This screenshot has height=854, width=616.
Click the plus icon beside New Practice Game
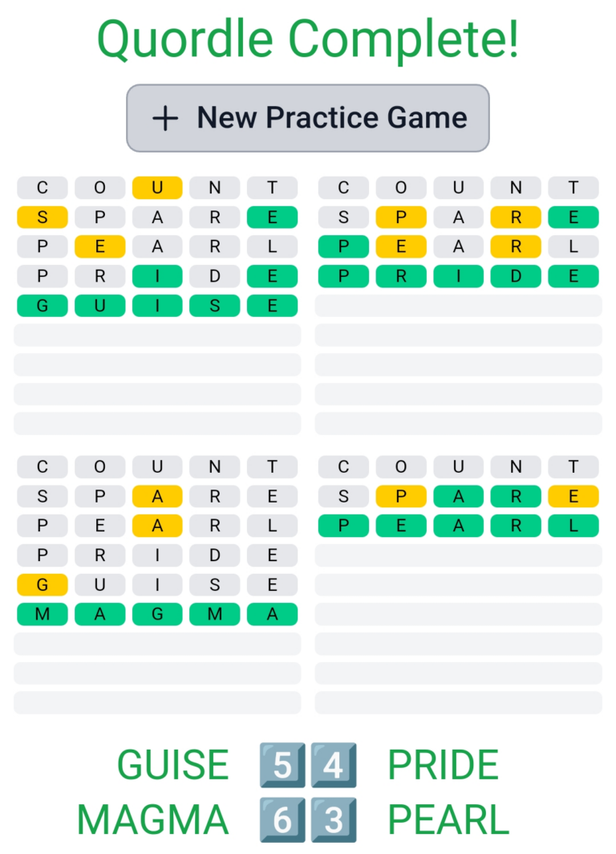click(x=165, y=118)
